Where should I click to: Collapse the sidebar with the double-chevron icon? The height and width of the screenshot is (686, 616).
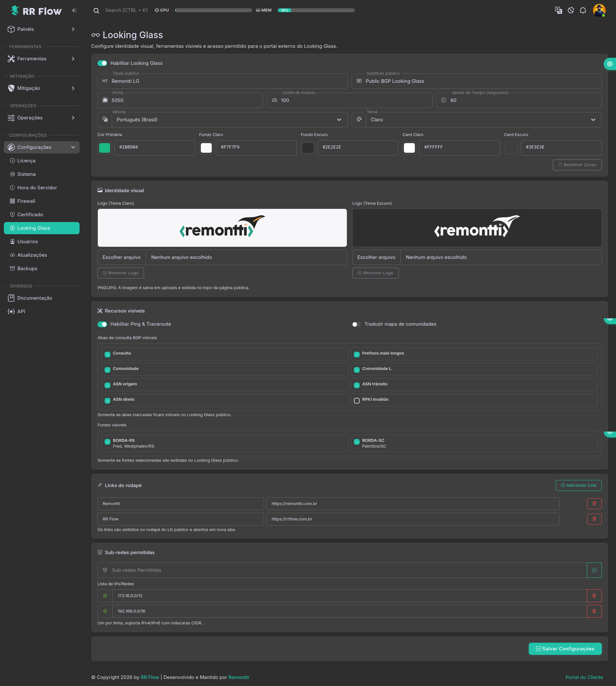(74, 11)
